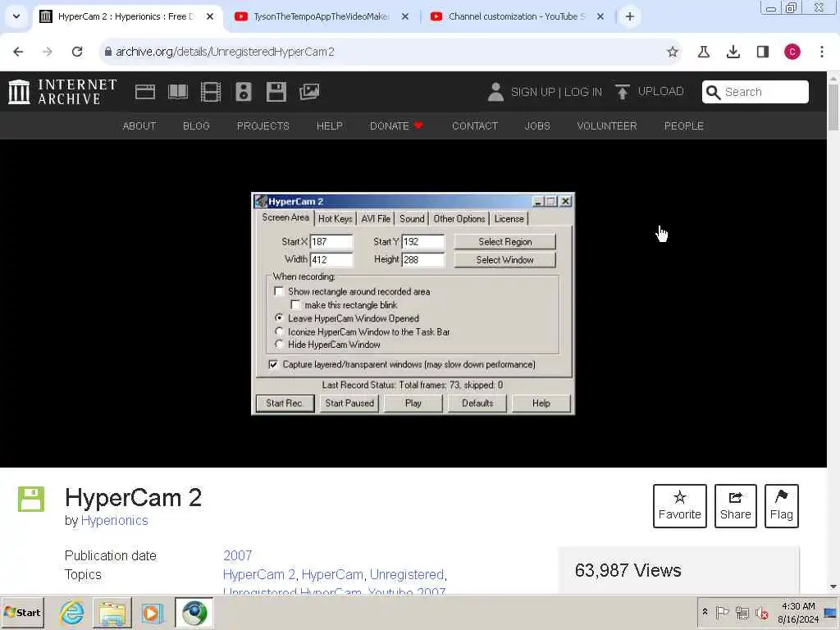Flag this item
This screenshot has height=630, width=840.
pyautogui.click(x=782, y=505)
